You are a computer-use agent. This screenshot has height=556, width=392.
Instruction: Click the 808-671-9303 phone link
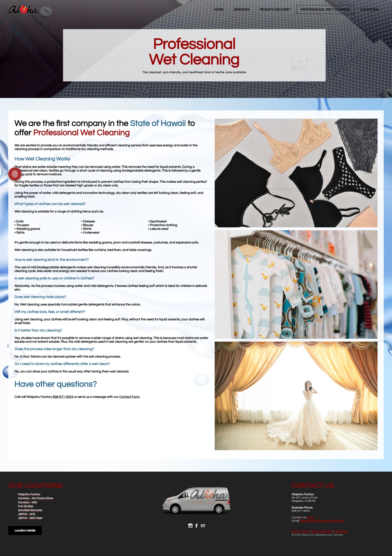point(63,397)
